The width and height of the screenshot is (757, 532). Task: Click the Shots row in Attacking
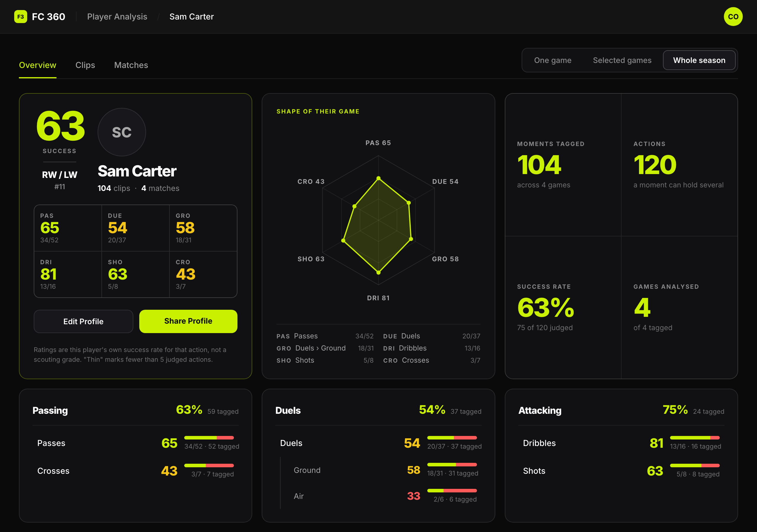[621, 471]
